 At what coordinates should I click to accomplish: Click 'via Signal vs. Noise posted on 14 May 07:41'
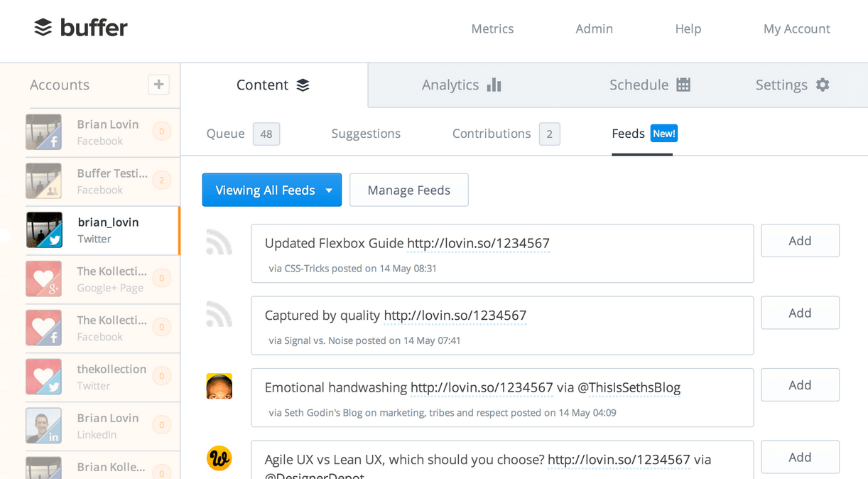click(364, 340)
